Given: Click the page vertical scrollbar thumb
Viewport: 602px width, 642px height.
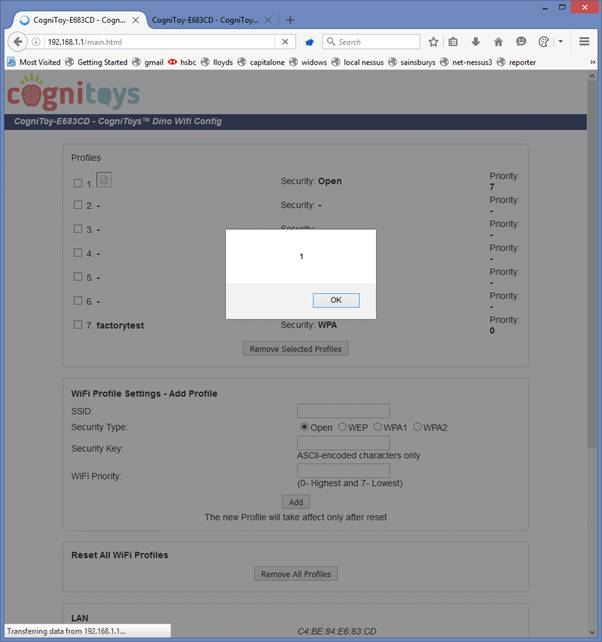Looking at the screenshot, I should pos(592,262).
